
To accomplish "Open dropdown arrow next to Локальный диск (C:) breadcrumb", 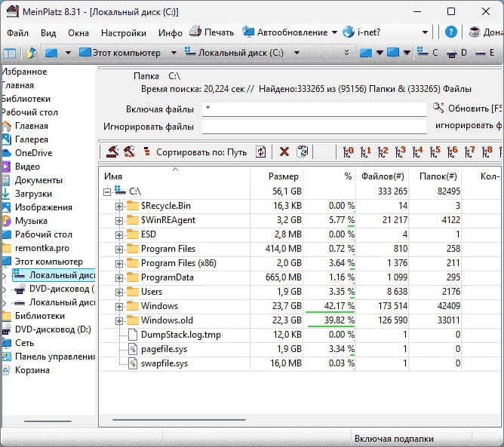I will tap(297, 52).
